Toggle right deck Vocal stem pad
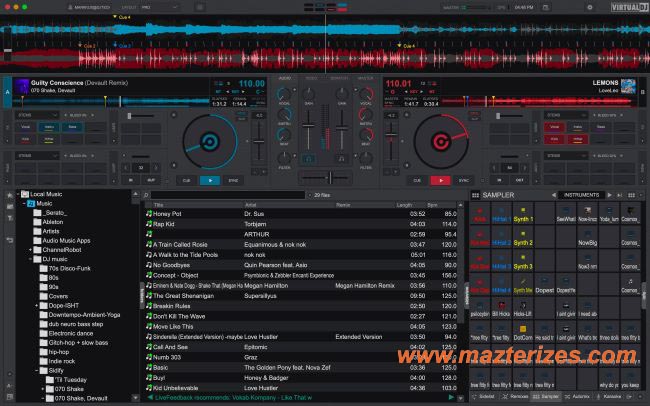 click(554, 127)
